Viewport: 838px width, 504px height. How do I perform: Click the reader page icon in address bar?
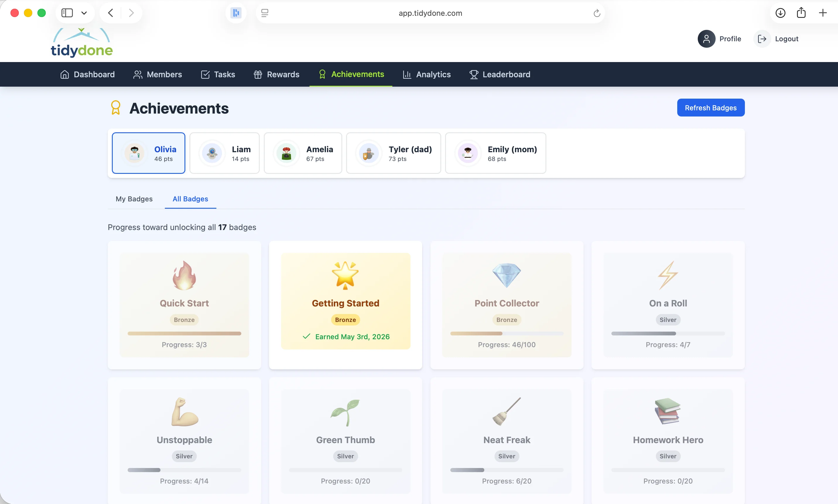point(265,13)
